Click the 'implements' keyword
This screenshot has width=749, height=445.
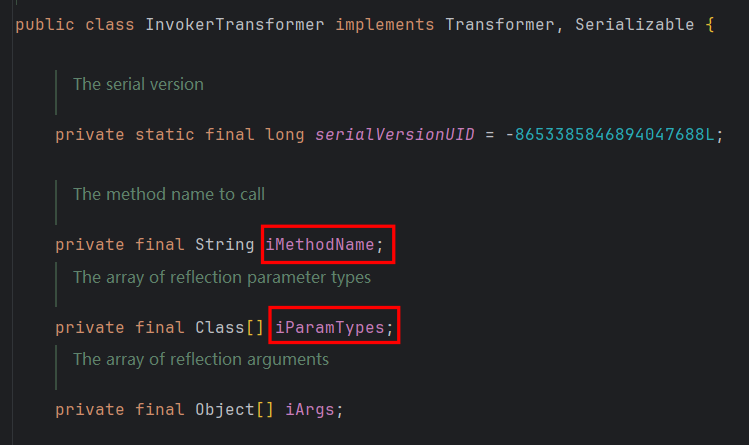[385, 24]
